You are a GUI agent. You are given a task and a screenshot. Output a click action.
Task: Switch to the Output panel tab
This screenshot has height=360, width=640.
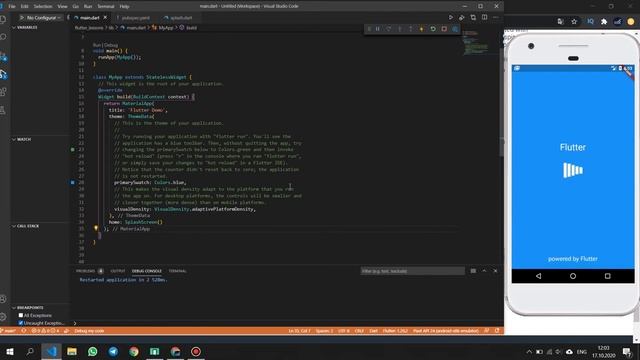point(118,271)
